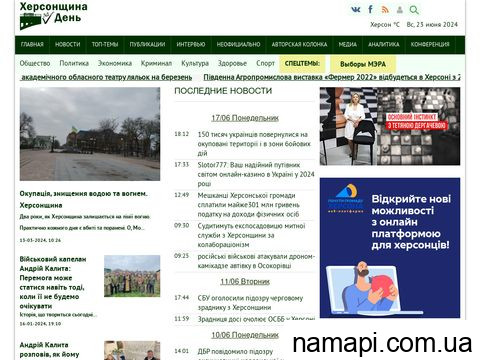480x360 pixels.
Task: Click the Выборы МЭРА special topic
Action: pyautogui.click(x=363, y=64)
